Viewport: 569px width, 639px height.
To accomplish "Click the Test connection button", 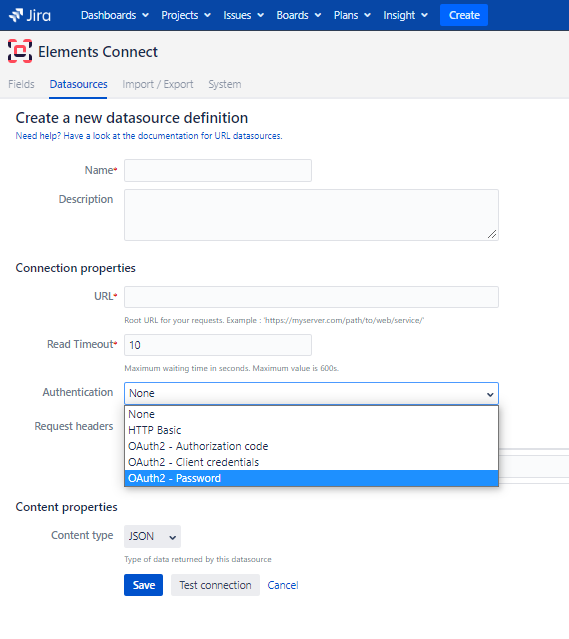I will pyautogui.click(x=215, y=585).
